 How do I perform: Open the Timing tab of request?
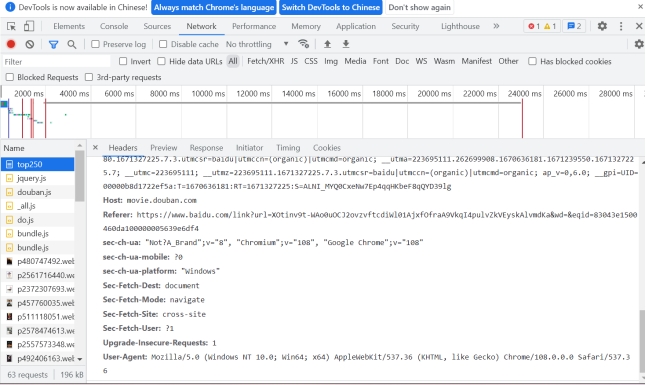(x=288, y=148)
